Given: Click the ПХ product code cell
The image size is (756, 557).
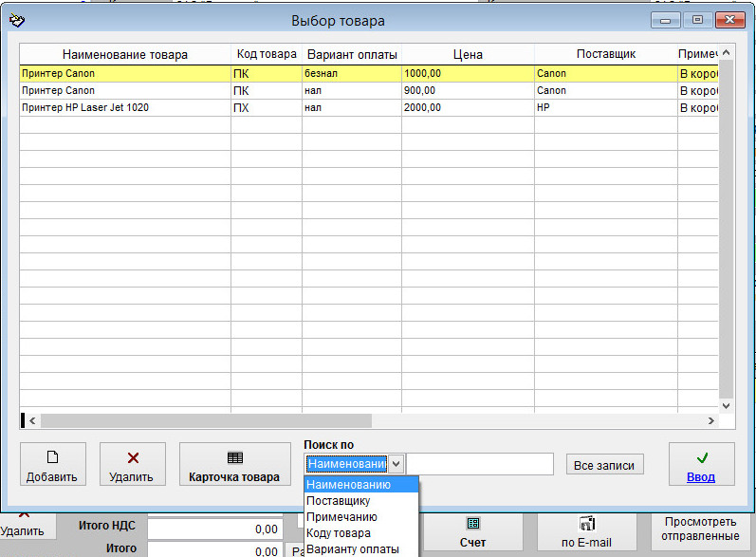Looking at the screenshot, I should tap(267, 107).
